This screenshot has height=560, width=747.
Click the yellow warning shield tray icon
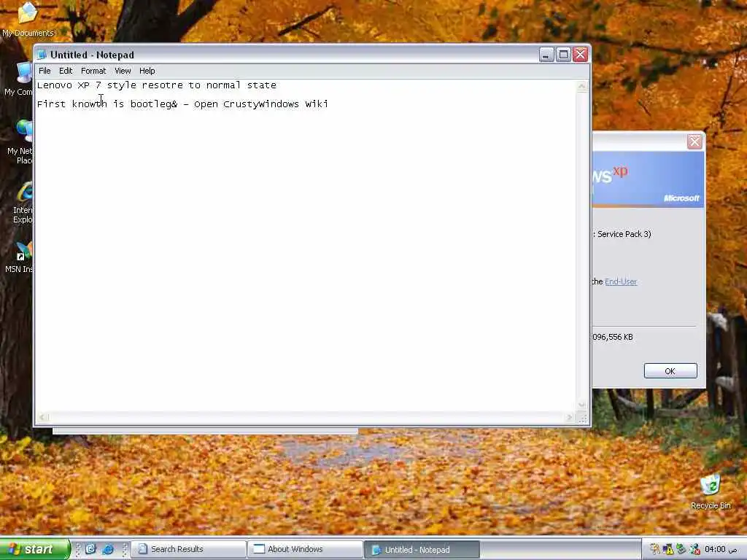[x=668, y=550]
